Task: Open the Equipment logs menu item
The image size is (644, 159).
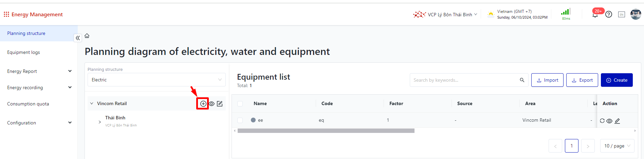Action: [23, 52]
